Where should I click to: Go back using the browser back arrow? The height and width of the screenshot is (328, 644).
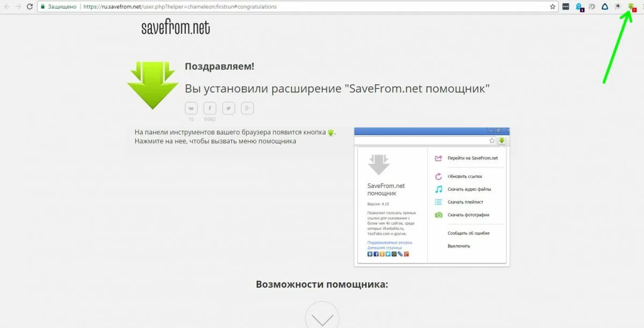(x=6, y=6)
